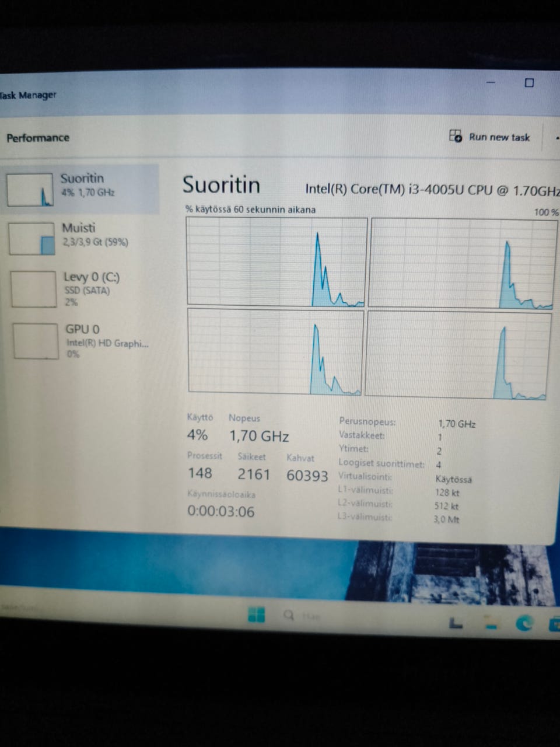Select the Muisti memory thumbnail graph
The image size is (560, 747).
tap(32, 238)
